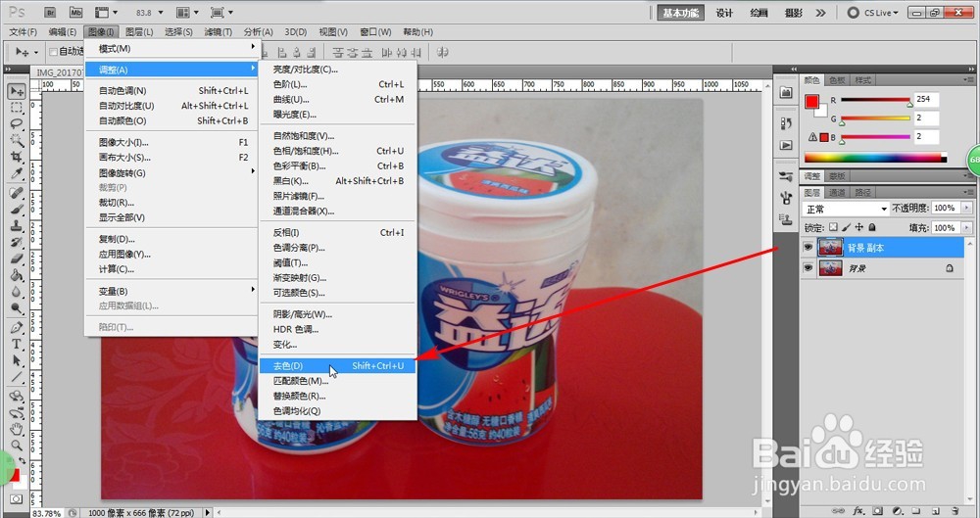Viewport: 980px width, 518px height.
Task: Choose 曲线(U) curves menu item
Action: pos(337,99)
